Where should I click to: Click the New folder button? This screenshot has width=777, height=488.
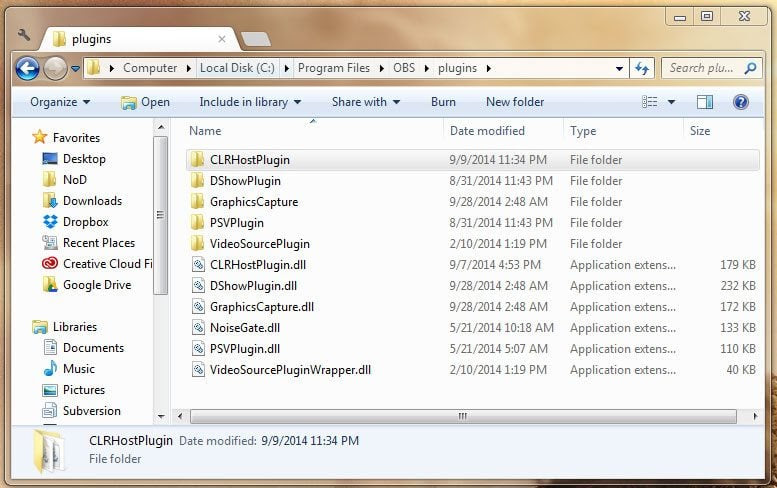515,102
